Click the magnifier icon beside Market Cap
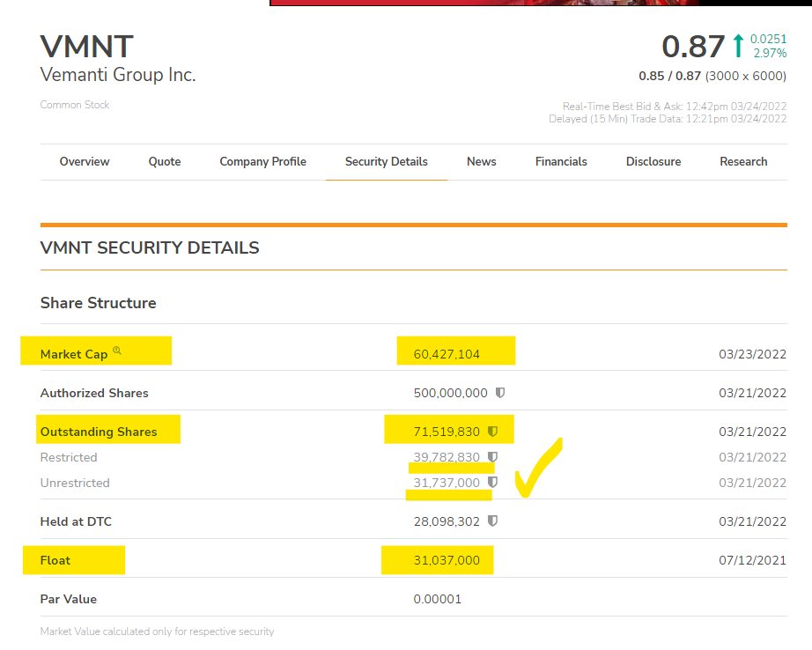 tap(117, 351)
